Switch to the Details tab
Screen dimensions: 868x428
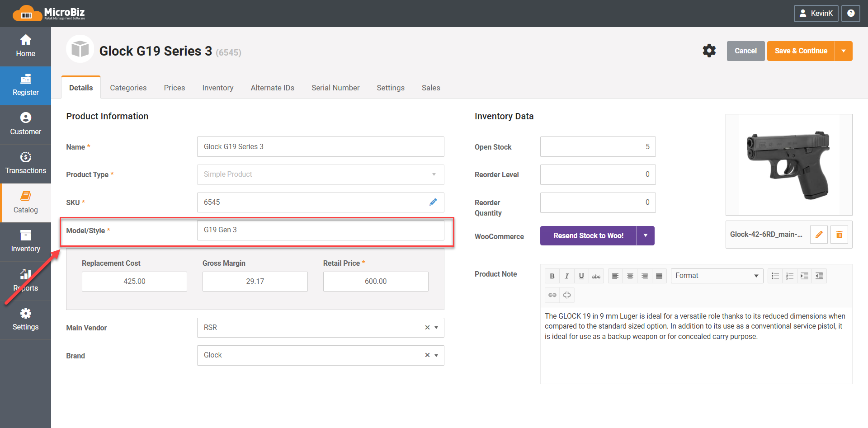pyautogui.click(x=81, y=88)
